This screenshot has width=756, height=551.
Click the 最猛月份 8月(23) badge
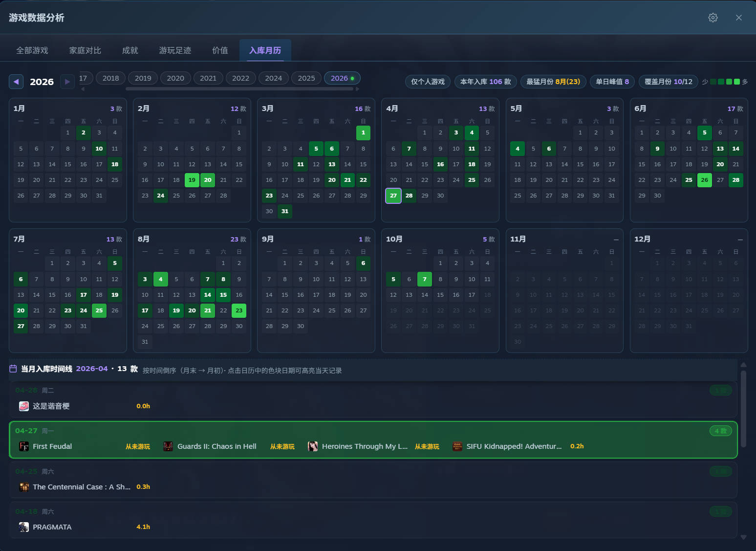[553, 82]
